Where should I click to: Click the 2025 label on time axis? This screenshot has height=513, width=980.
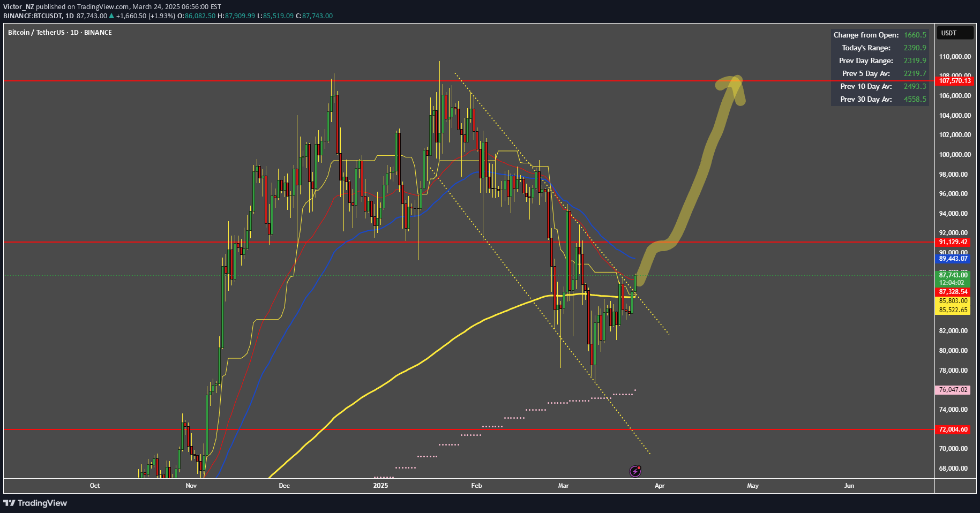380,486
